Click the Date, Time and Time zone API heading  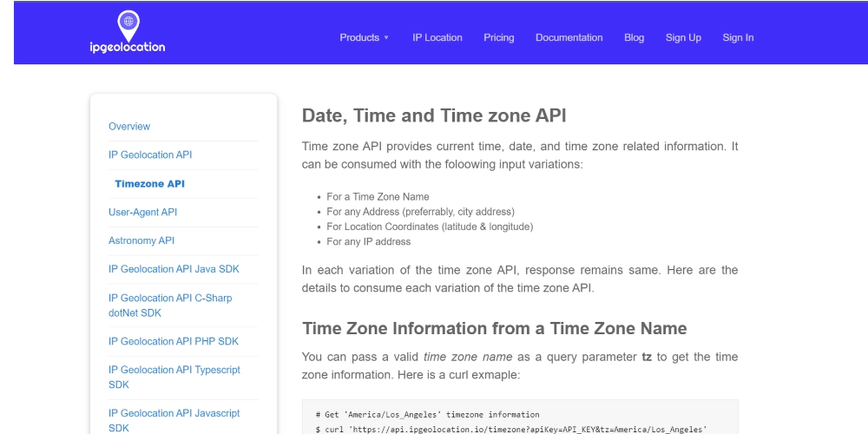click(x=434, y=115)
